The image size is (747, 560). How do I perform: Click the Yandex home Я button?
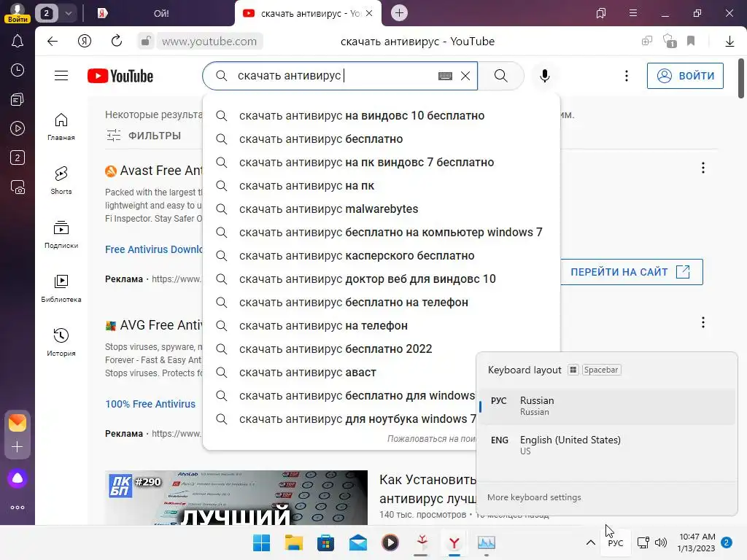click(x=85, y=42)
